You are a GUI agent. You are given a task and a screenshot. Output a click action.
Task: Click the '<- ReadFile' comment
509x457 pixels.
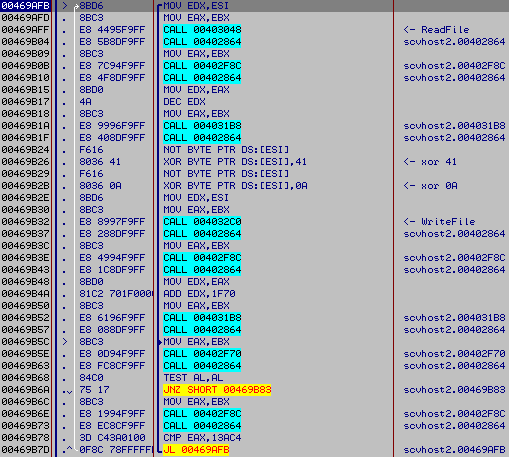coord(436,30)
